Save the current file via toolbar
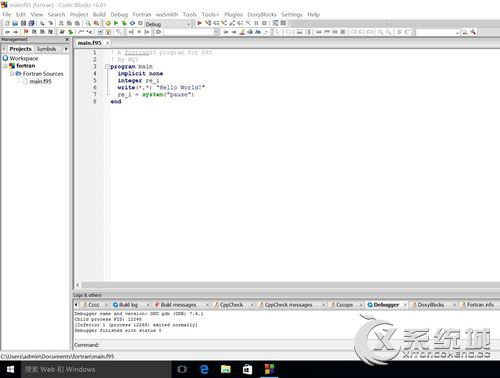 23,23
